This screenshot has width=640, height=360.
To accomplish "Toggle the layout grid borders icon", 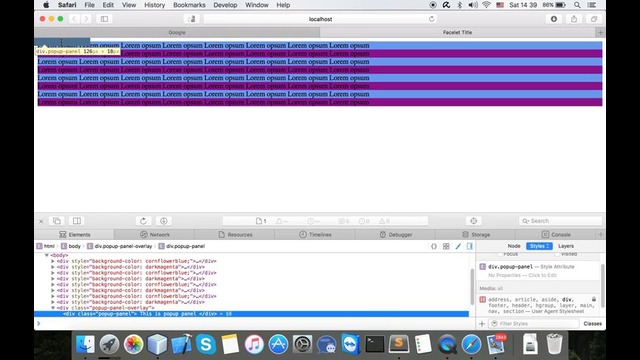I will click(446, 246).
